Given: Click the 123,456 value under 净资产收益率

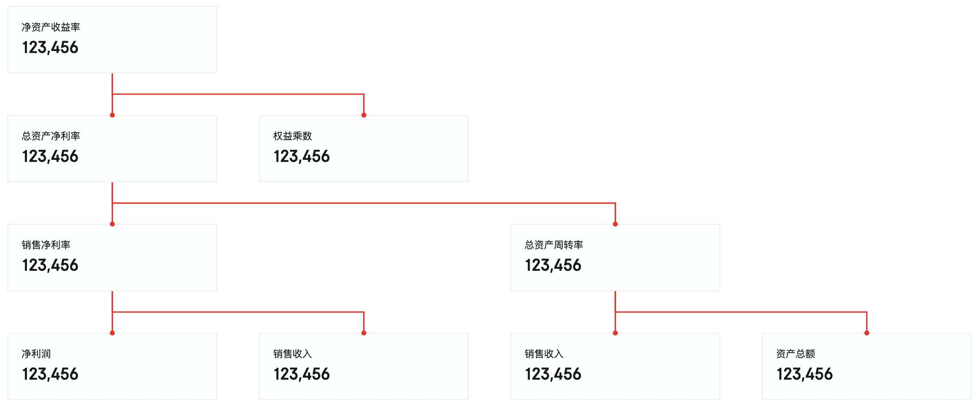Looking at the screenshot, I should 50,48.
